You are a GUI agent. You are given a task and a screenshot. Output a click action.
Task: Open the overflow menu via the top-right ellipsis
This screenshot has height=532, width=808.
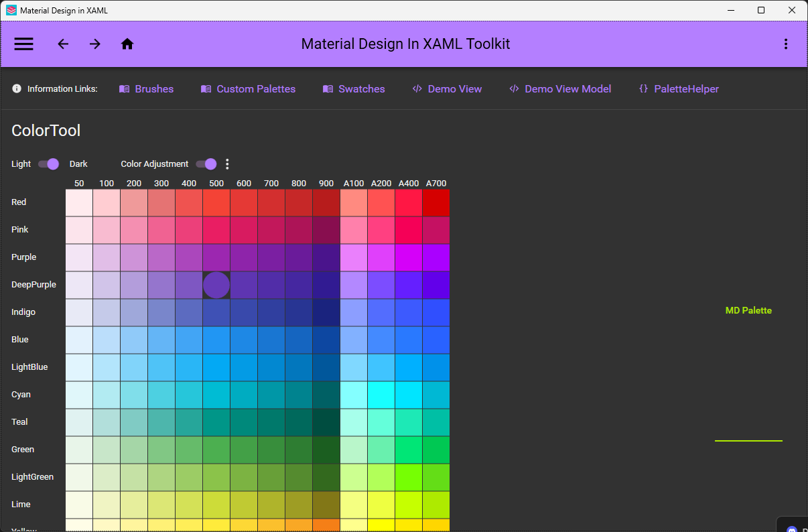(x=786, y=44)
